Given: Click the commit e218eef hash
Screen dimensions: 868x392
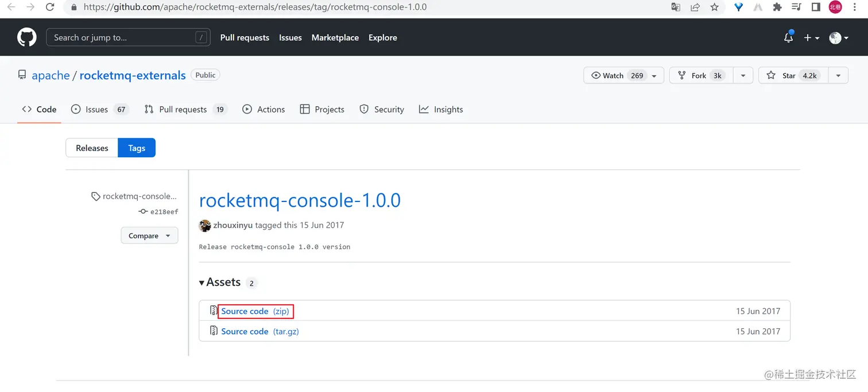Looking at the screenshot, I should 164,212.
